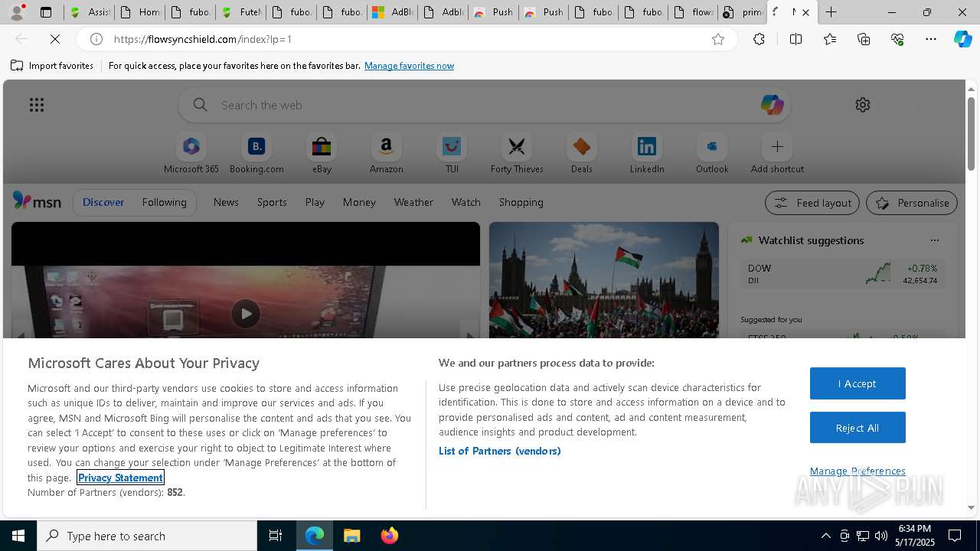The height and width of the screenshot is (551, 980).
Task: Open MSN page settings gear
Action: (x=863, y=105)
